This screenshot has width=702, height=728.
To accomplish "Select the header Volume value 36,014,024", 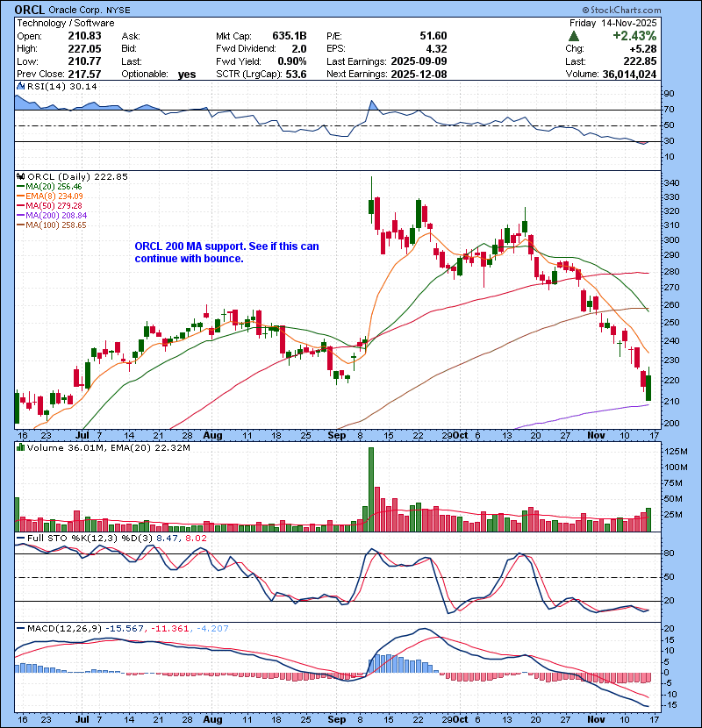I will click(x=629, y=74).
